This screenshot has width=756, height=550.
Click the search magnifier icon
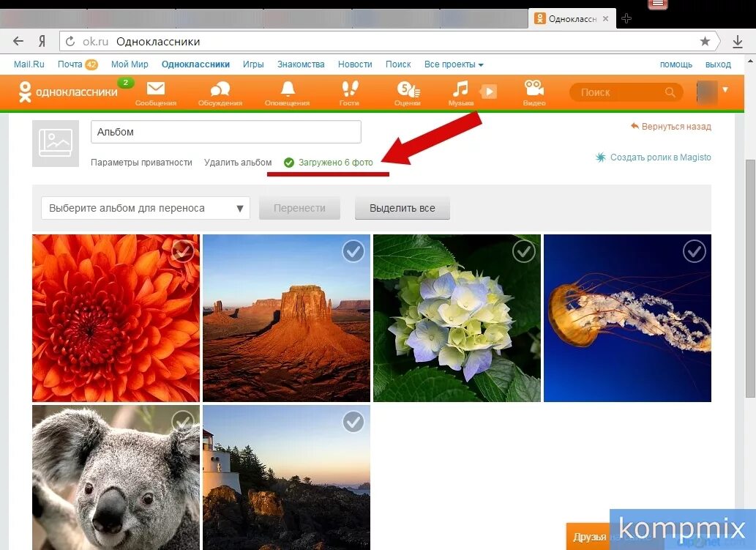click(x=670, y=92)
